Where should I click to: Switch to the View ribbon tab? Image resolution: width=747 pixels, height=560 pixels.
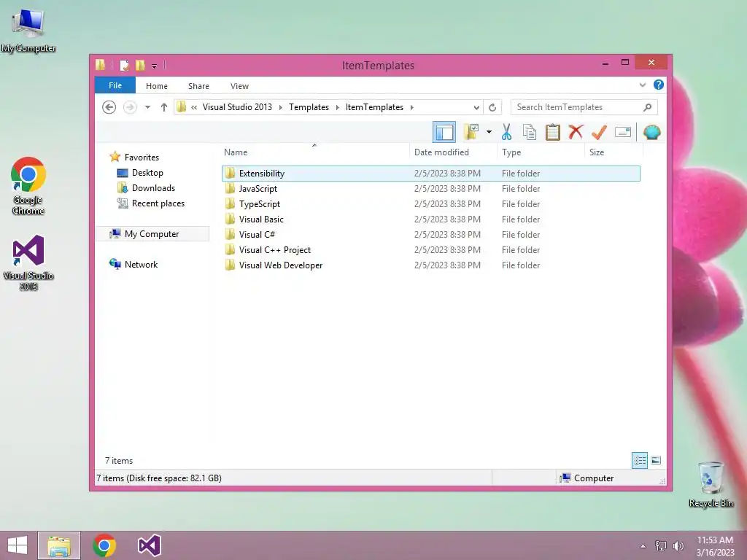point(239,86)
